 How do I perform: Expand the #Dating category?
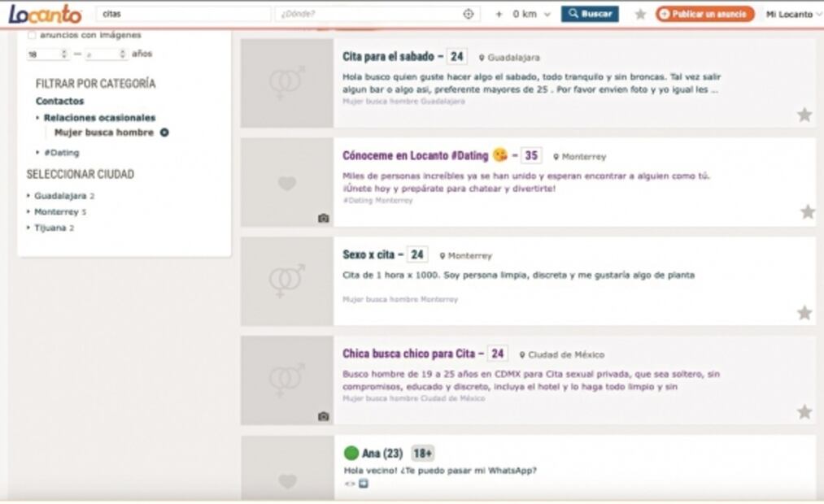[61, 153]
